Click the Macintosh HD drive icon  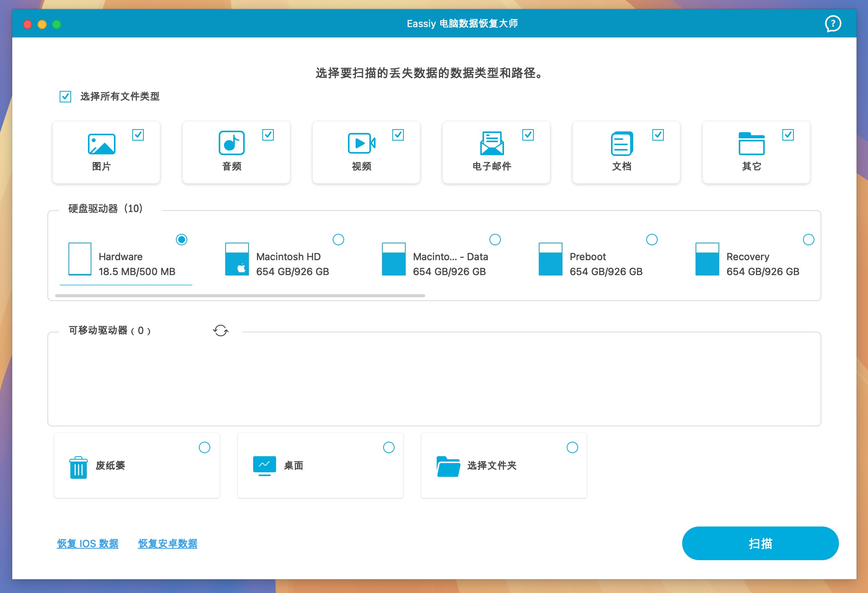237,259
